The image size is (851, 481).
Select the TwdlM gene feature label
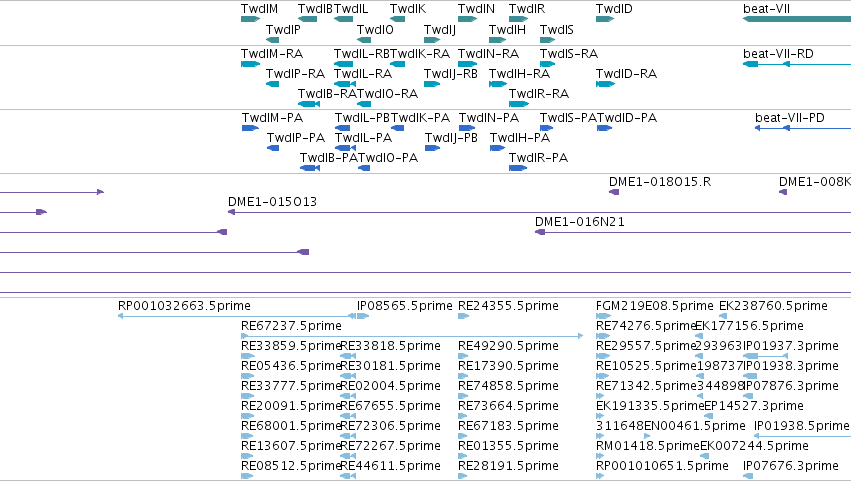pyautogui.click(x=259, y=9)
